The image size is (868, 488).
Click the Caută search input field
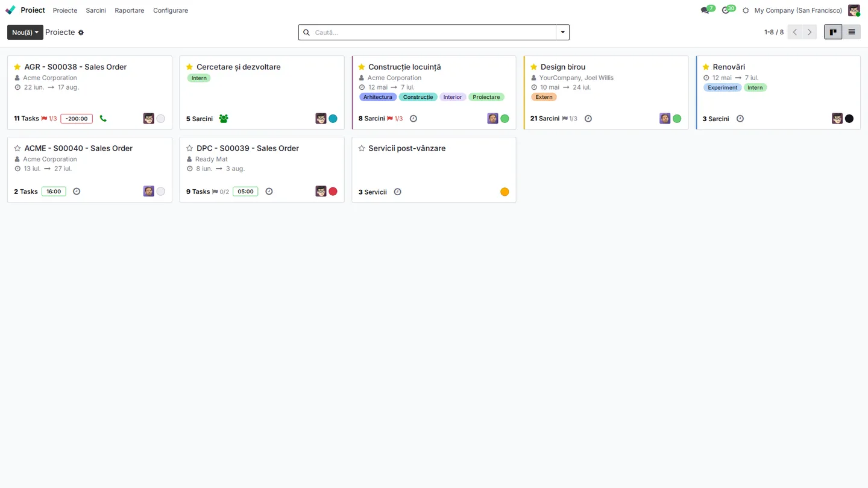[x=434, y=33]
